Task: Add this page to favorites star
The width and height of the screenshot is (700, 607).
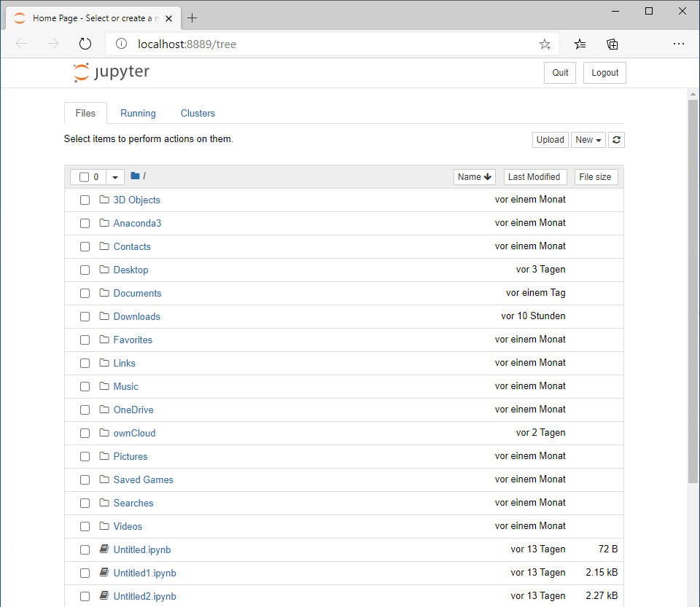Action: pyautogui.click(x=545, y=44)
